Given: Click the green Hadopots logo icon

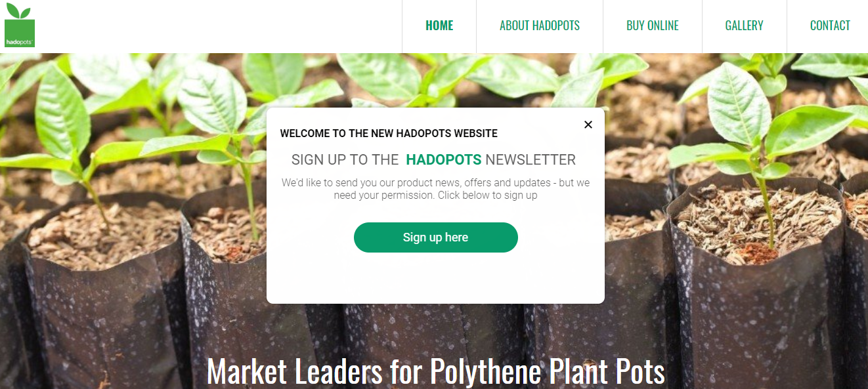Looking at the screenshot, I should click(19, 26).
